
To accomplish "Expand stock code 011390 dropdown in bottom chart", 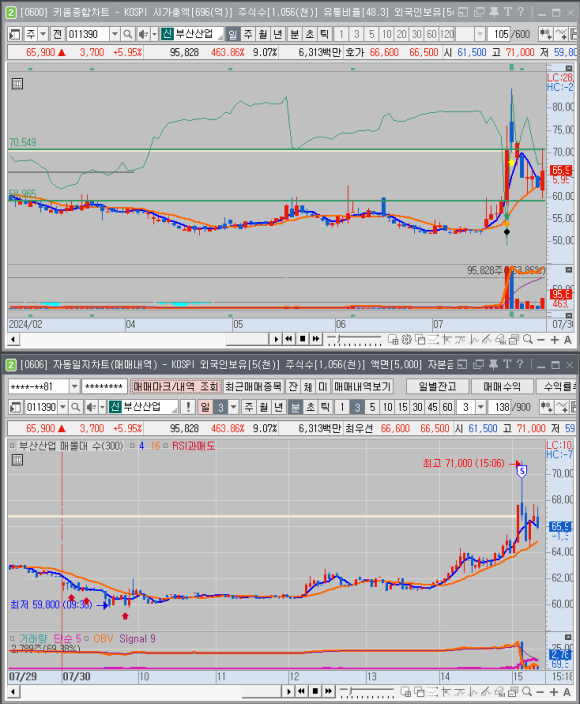I will pyautogui.click(x=63, y=407).
